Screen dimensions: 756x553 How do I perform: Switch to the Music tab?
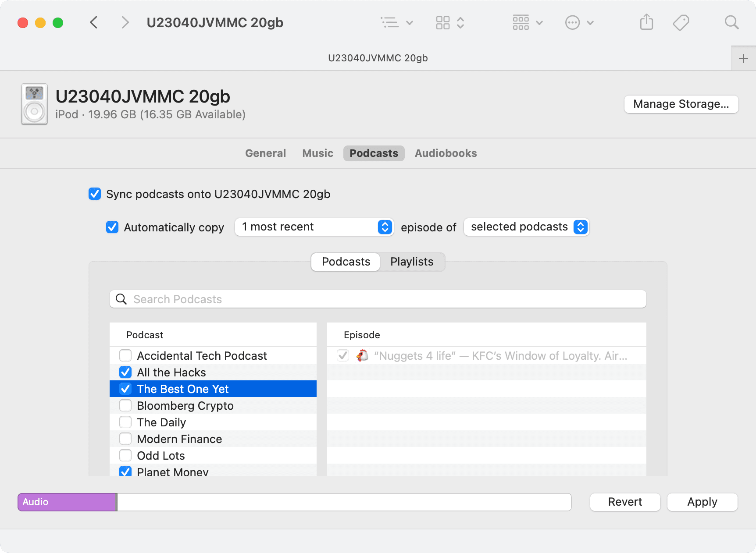pyautogui.click(x=317, y=153)
